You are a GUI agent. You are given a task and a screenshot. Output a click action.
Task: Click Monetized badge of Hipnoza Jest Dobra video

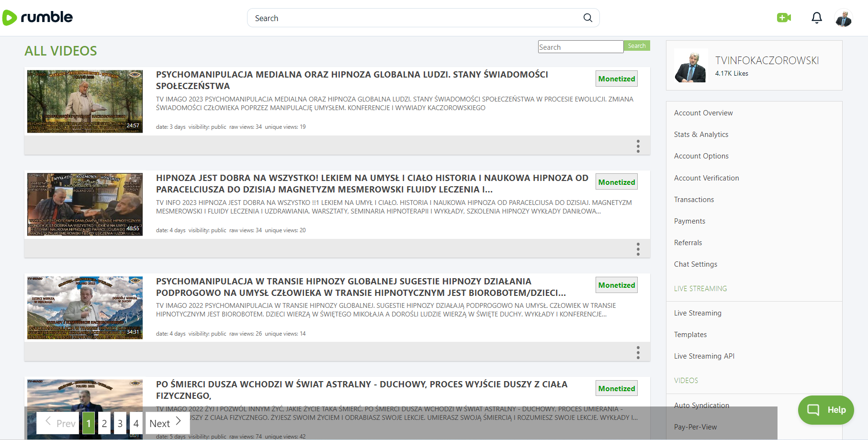pos(617,182)
